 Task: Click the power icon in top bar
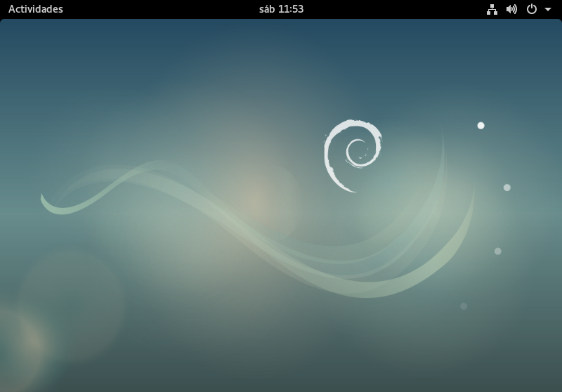[532, 9]
